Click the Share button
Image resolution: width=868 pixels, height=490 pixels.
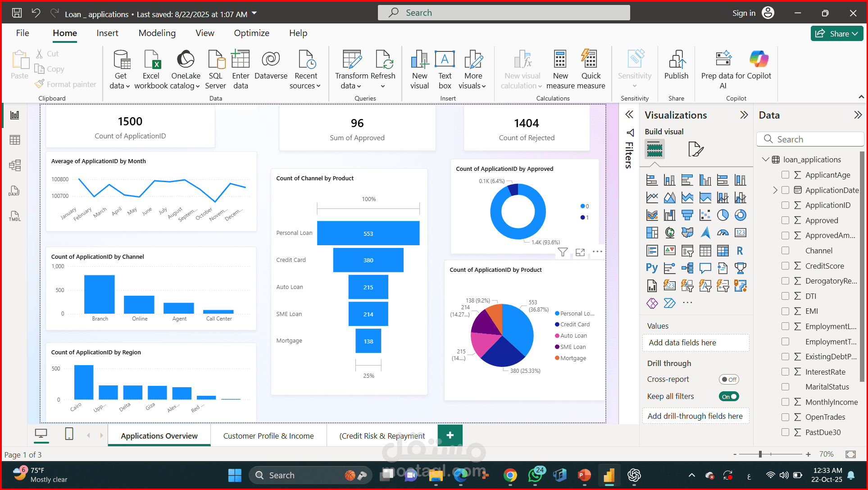pyautogui.click(x=836, y=33)
